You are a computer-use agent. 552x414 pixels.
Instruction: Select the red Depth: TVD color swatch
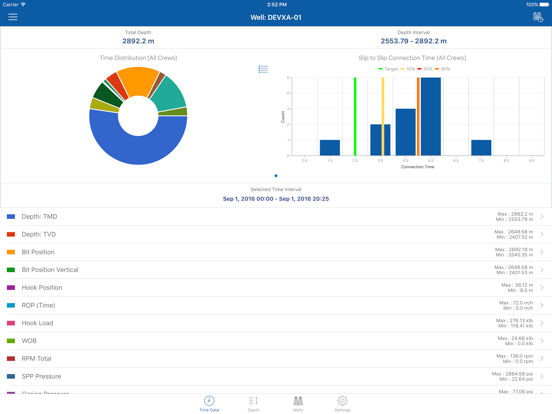[x=11, y=234]
